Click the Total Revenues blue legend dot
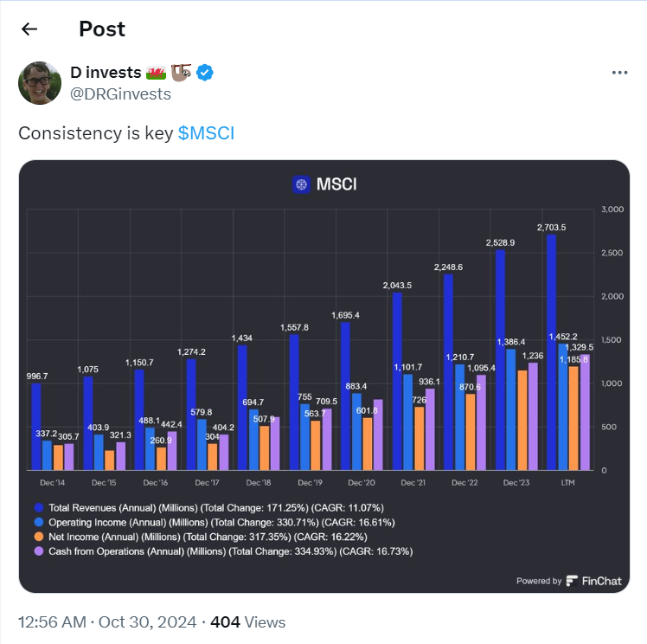647x644 pixels. point(38,507)
